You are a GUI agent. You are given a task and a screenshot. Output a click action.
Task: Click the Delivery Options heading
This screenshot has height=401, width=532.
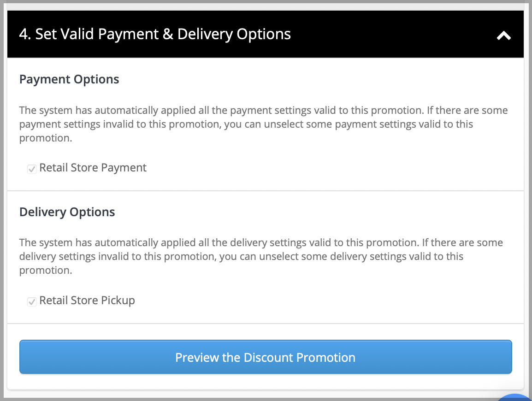(x=67, y=212)
